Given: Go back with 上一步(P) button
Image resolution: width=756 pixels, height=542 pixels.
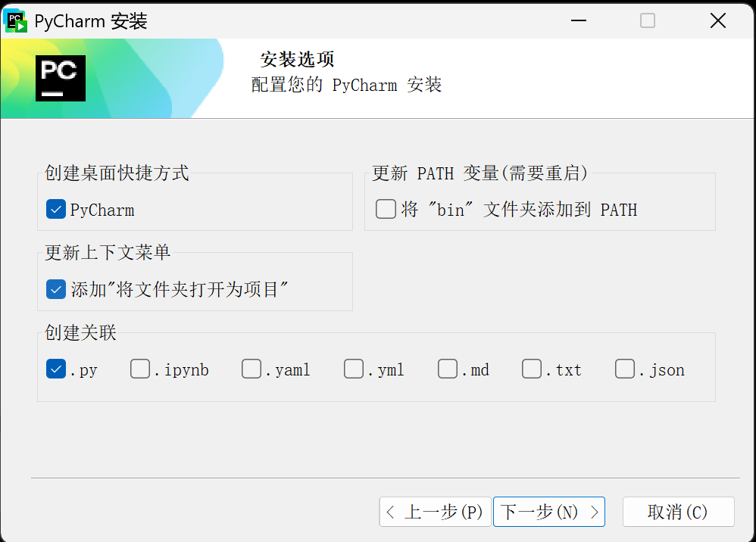Looking at the screenshot, I should click(x=435, y=512).
